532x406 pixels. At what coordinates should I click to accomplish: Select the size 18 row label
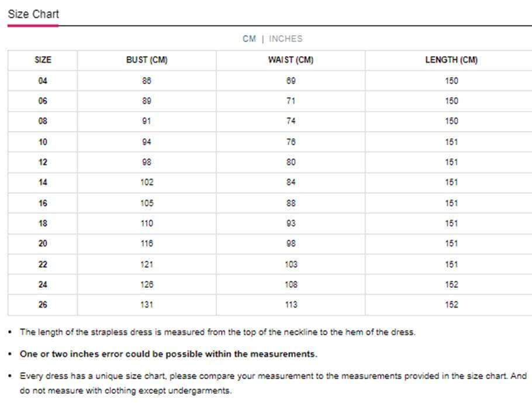(43, 223)
